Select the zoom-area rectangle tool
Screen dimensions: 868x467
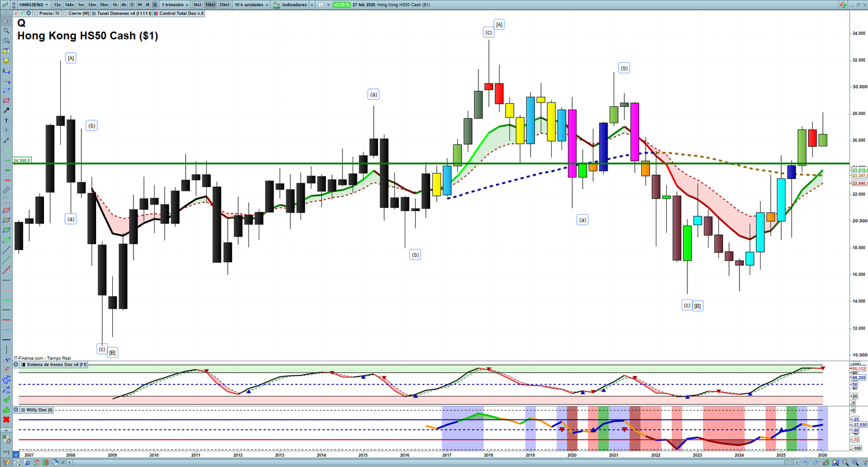pos(6,41)
